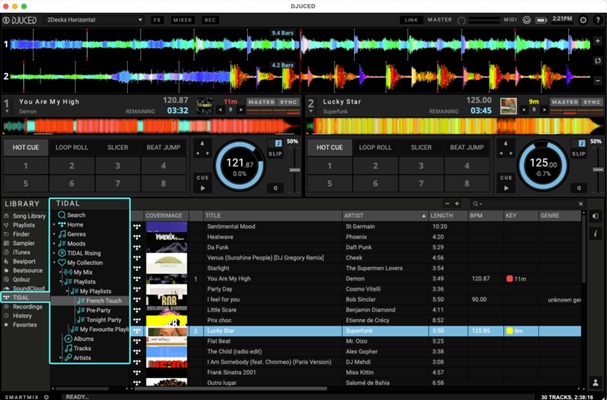607x400 pixels.
Task: Open the 2Decks Horizontal layout dropdown
Action: [x=94, y=20]
